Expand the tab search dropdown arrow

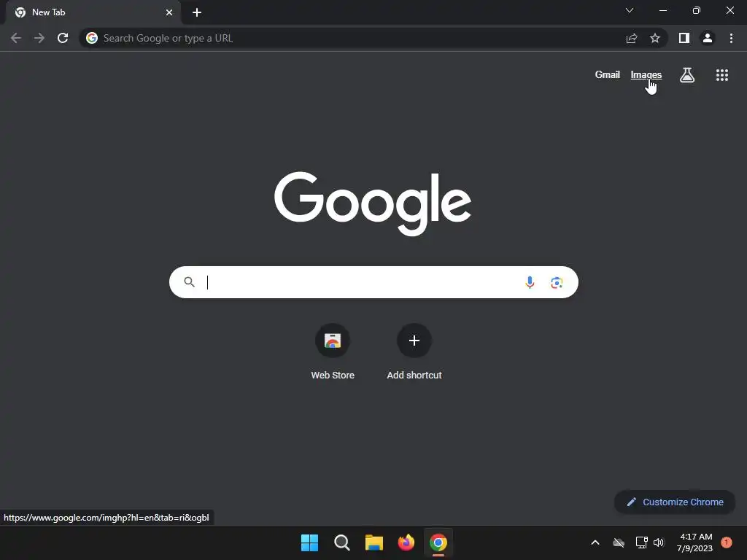tap(630, 10)
